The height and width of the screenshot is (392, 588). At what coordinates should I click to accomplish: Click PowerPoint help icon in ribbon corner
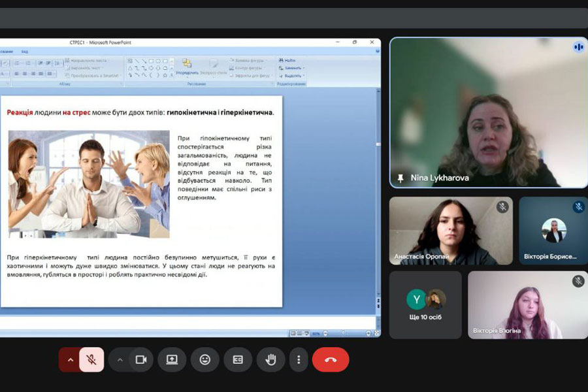pyautogui.click(x=378, y=52)
